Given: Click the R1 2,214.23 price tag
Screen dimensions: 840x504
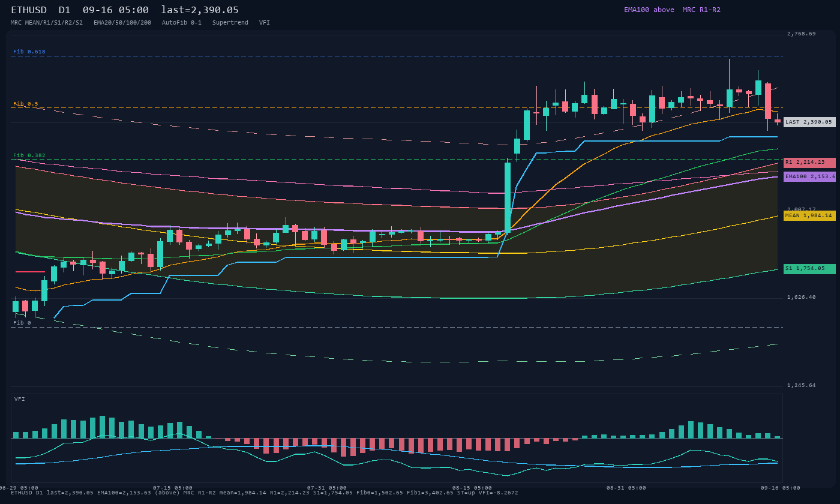Looking at the screenshot, I should click(809, 163).
